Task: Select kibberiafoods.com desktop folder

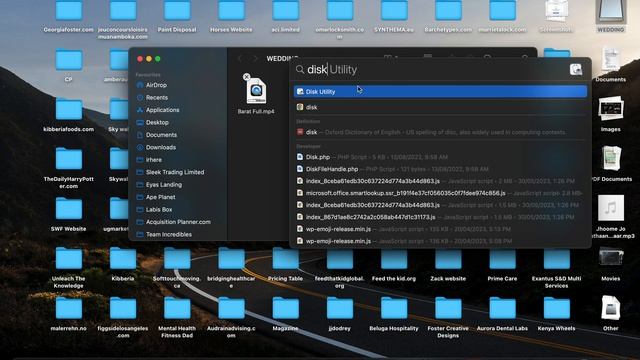Action: pyautogui.click(x=69, y=116)
